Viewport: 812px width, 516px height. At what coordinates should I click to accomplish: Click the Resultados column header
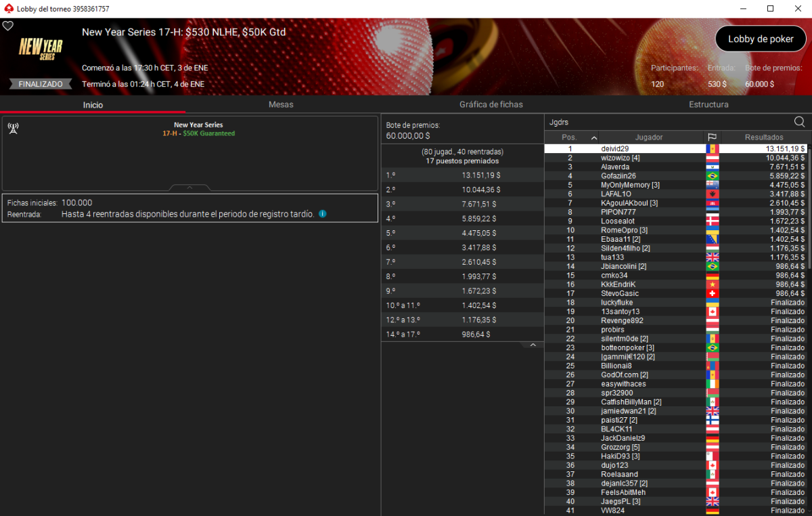(x=764, y=137)
